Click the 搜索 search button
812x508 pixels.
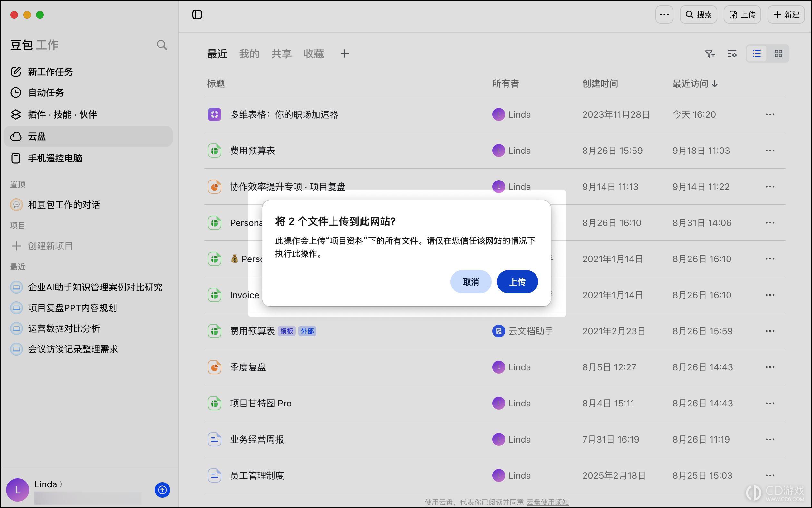click(x=698, y=15)
